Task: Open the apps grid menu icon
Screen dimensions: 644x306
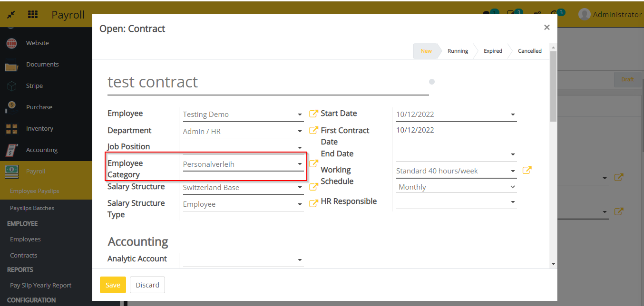Action: tap(33, 15)
